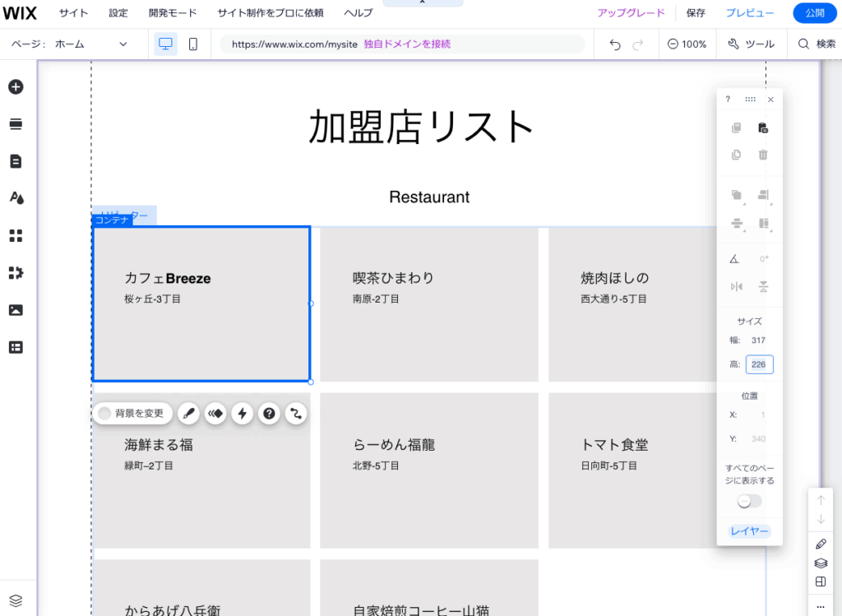Open the Media panel image icon
Screen dimensions: 842x616
(16, 309)
